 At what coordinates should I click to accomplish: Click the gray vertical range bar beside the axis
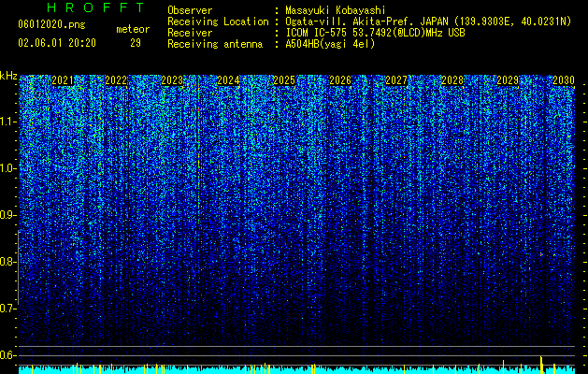pyautogui.click(x=18, y=267)
